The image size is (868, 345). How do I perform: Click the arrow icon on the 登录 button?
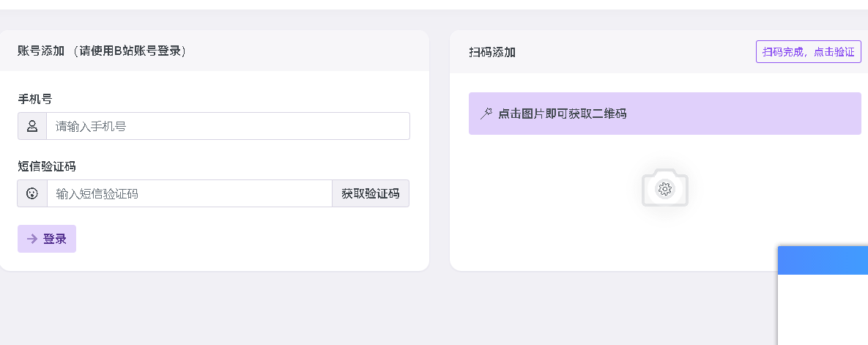click(33, 239)
